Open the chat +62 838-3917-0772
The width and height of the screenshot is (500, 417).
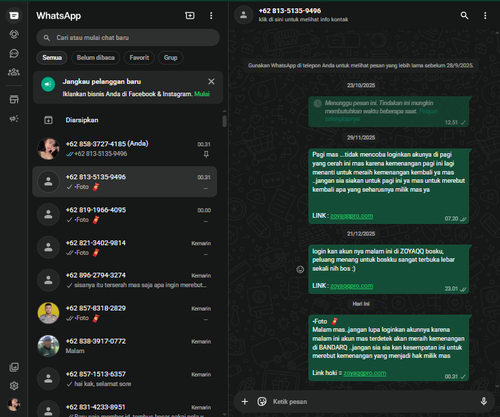(125, 346)
